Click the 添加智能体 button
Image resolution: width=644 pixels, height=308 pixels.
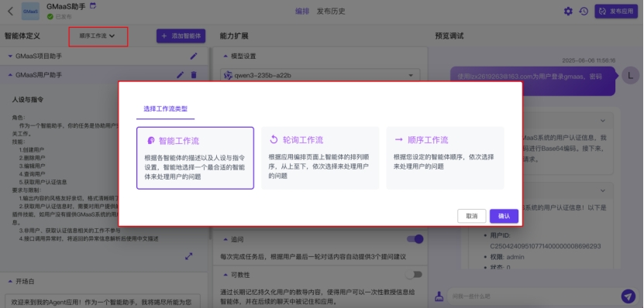click(181, 36)
